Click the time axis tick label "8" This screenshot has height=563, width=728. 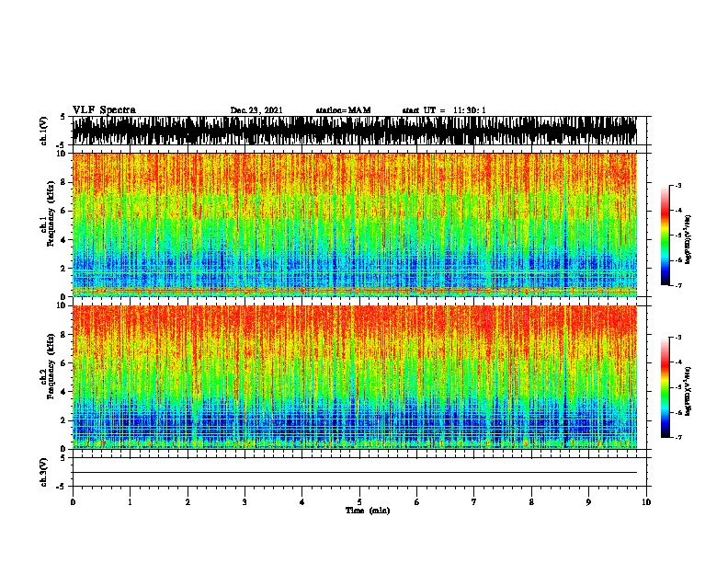click(x=531, y=502)
